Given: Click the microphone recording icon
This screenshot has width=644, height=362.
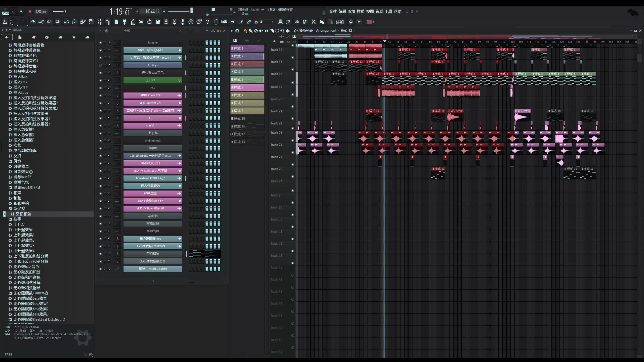Looking at the screenshot, I should coord(183,22).
